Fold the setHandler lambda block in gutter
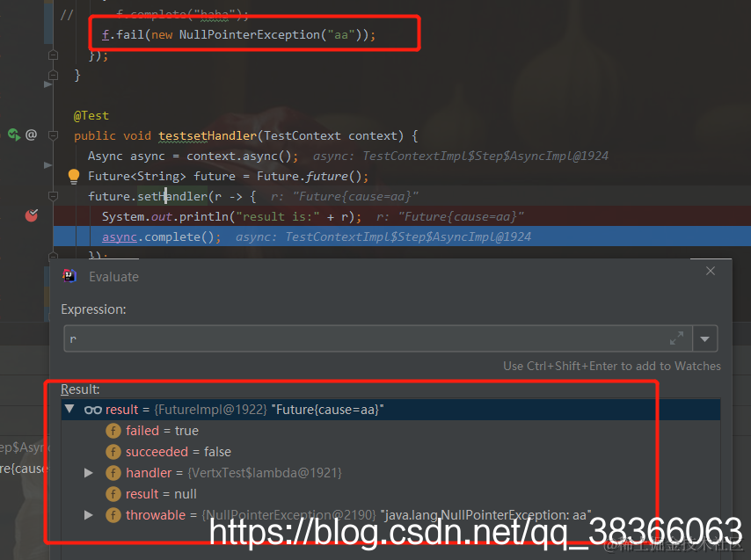The width and height of the screenshot is (751, 560). tap(53, 196)
